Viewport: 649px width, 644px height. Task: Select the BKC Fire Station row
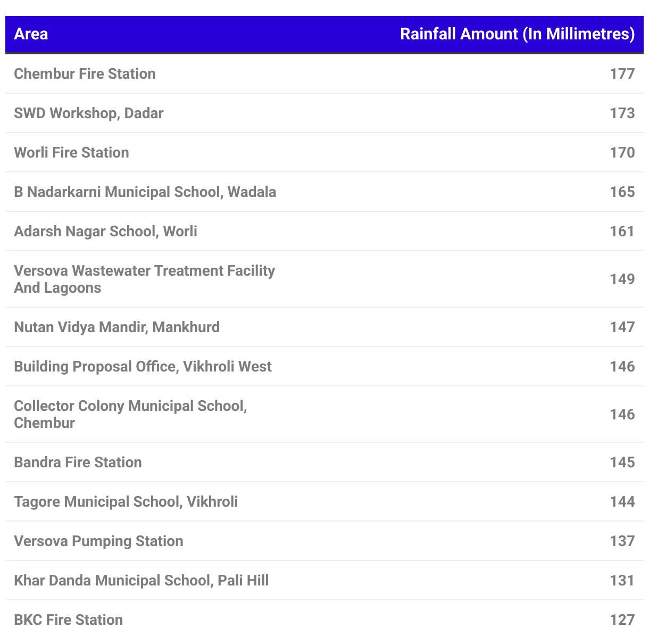pyautogui.click(x=324, y=620)
